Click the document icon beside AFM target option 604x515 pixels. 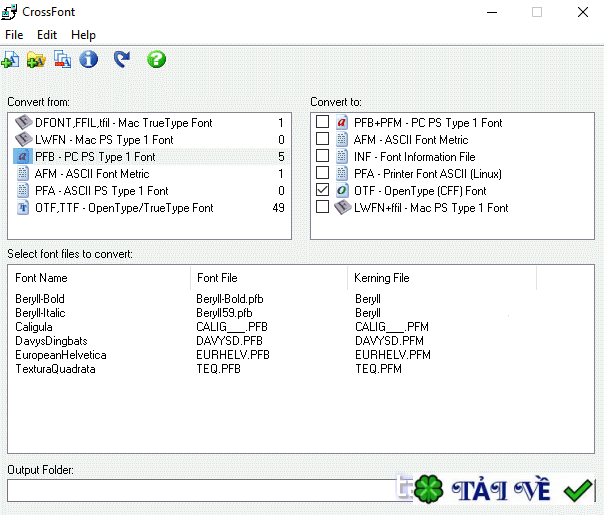[x=342, y=139]
